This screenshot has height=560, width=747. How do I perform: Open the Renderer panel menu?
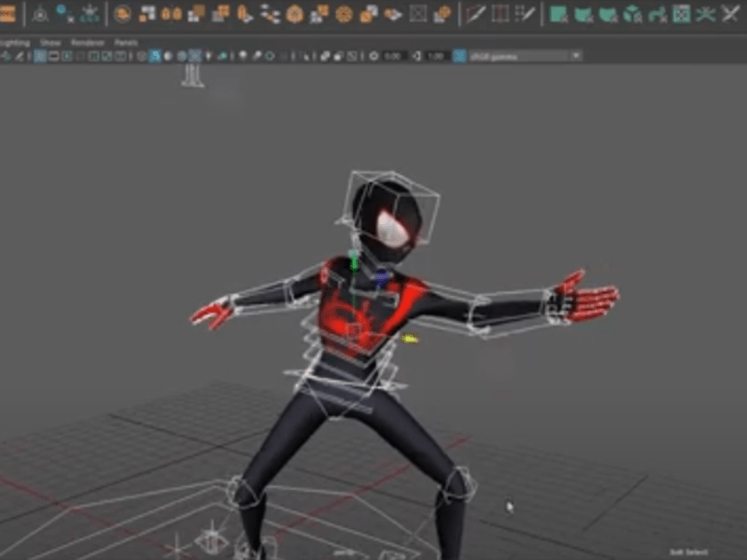pos(88,42)
